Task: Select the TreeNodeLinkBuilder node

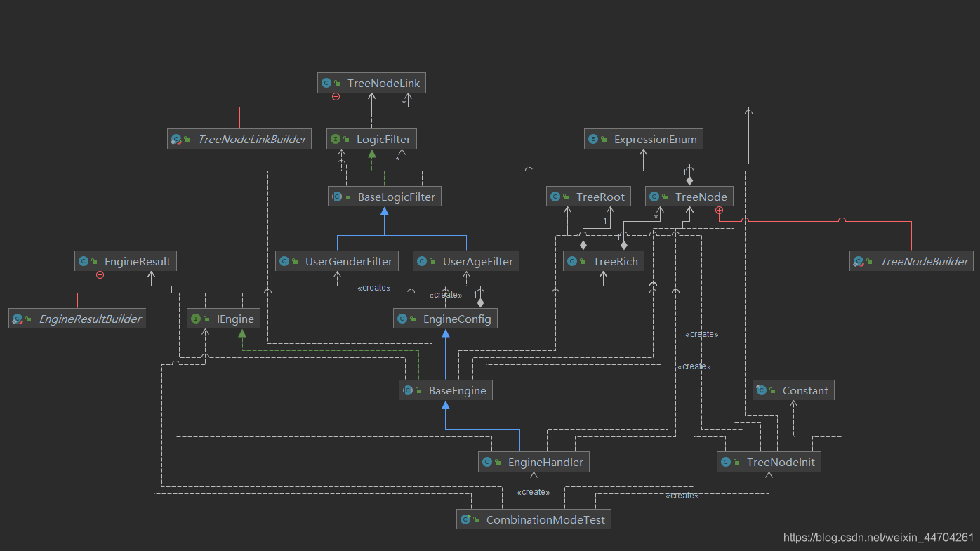Action: 240,139
